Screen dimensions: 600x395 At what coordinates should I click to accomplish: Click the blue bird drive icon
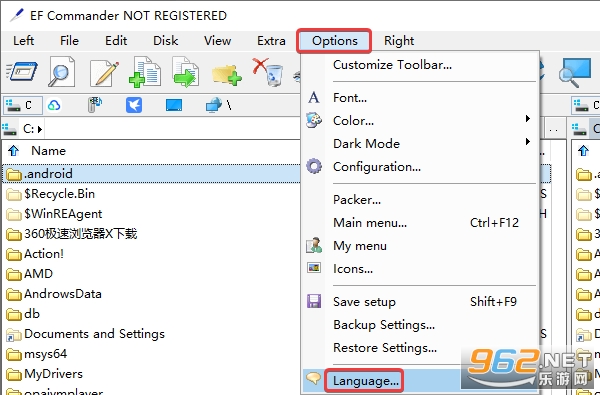[x=134, y=105]
